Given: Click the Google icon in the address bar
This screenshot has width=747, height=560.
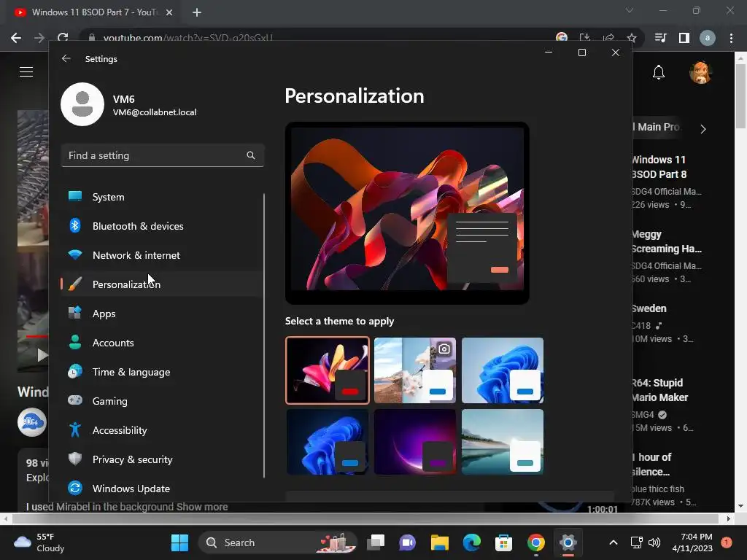Looking at the screenshot, I should tap(562, 38).
